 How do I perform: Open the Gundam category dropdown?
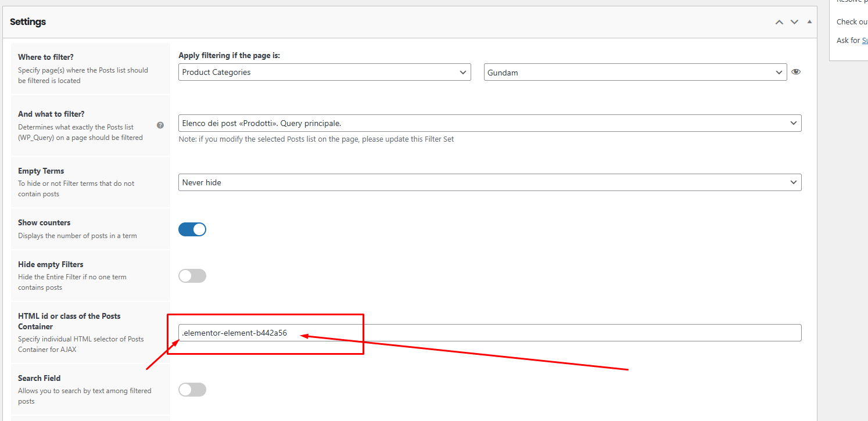point(636,72)
